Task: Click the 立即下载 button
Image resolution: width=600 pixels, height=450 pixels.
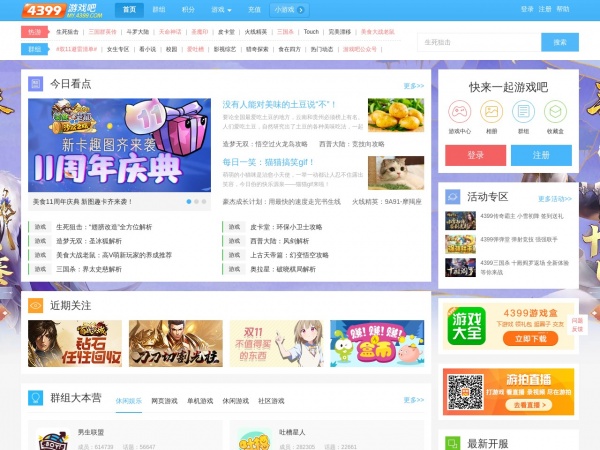Action: point(530,339)
